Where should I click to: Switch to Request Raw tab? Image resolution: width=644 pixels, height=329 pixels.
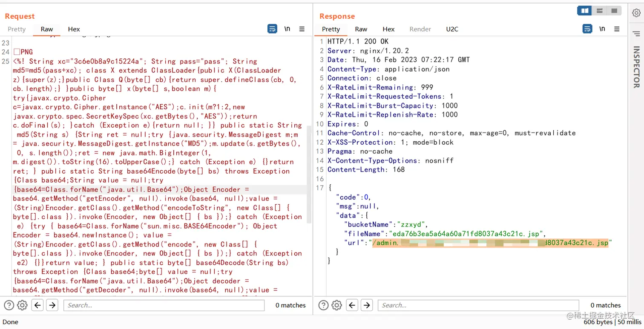coord(47,29)
